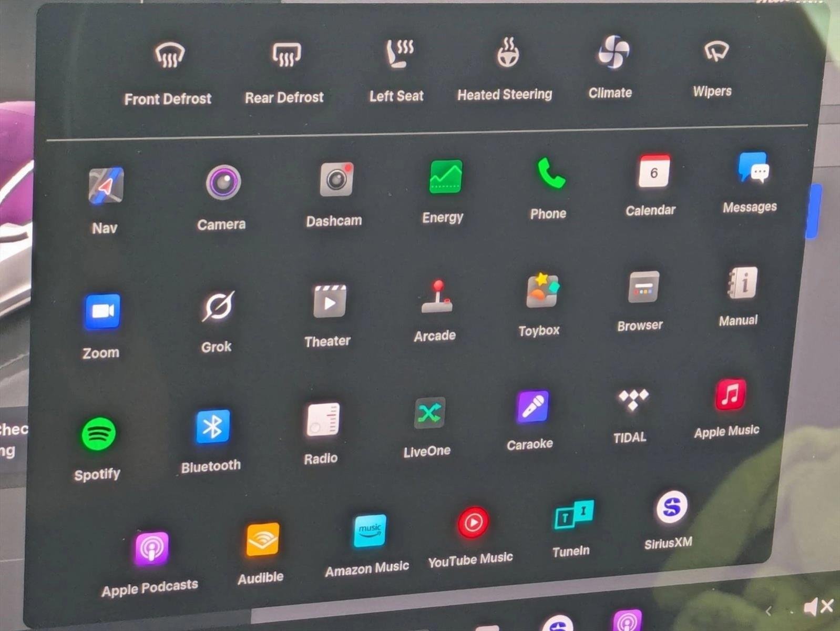Open the Energy app
840x631 pixels.
click(445, 177)
